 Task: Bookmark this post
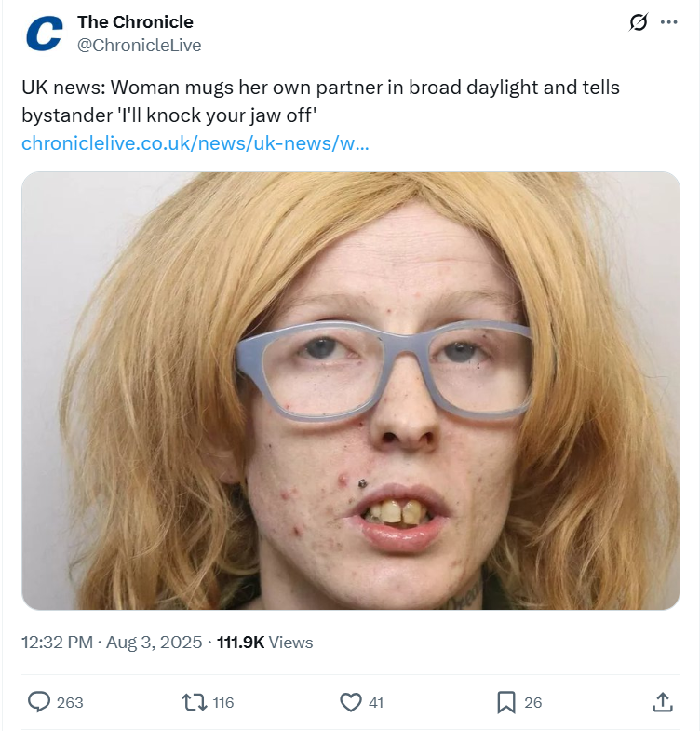506,702
